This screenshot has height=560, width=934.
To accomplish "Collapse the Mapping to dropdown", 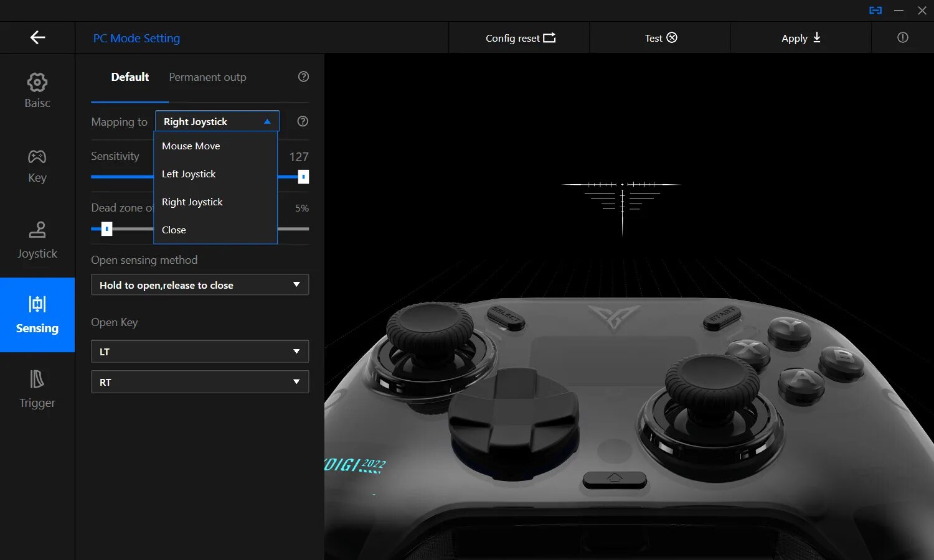I will click(x=217, y=121).
